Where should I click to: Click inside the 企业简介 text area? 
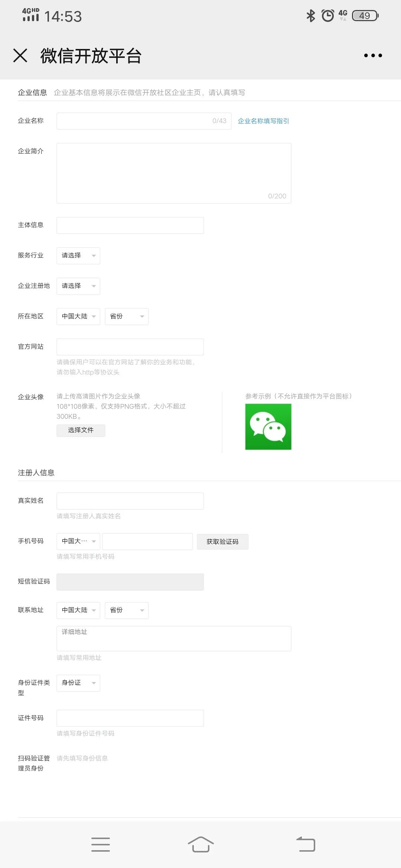pyautogui.click(x=174, y=173)
